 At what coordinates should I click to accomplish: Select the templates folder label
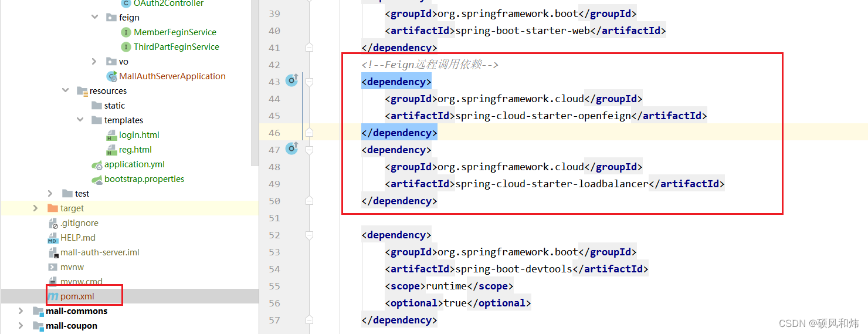coord(124,120)
